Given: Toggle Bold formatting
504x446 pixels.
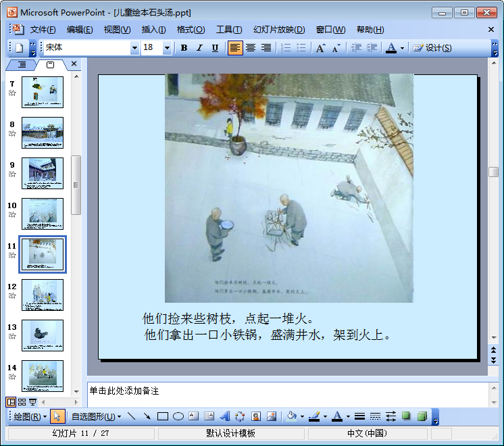Looking at the screenshot, I should coord(184,48).
